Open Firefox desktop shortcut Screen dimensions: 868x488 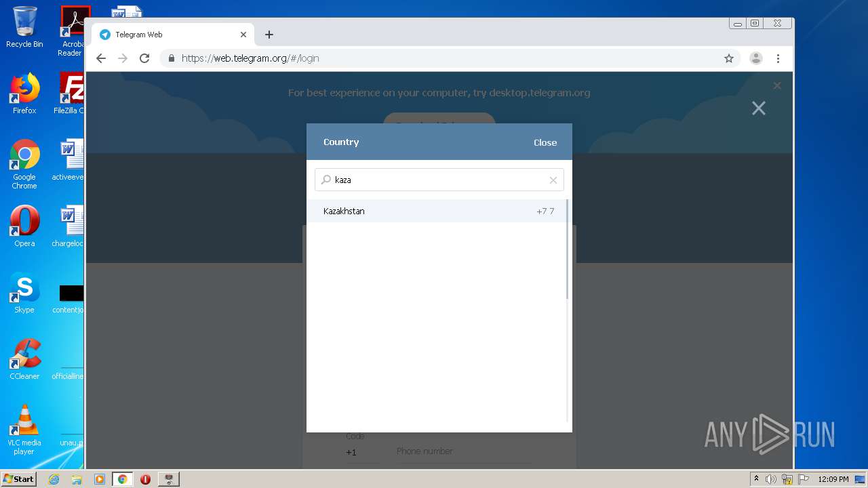coord(24,94)
